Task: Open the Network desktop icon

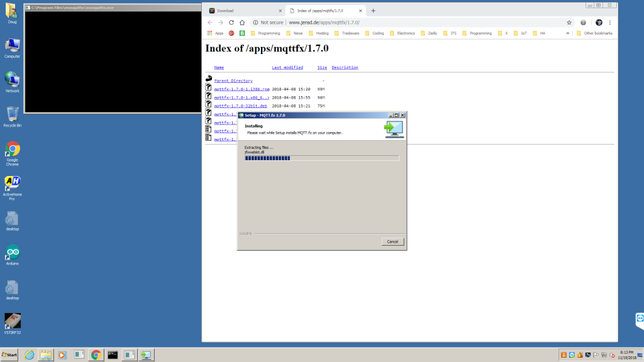Action: [12, 82]
